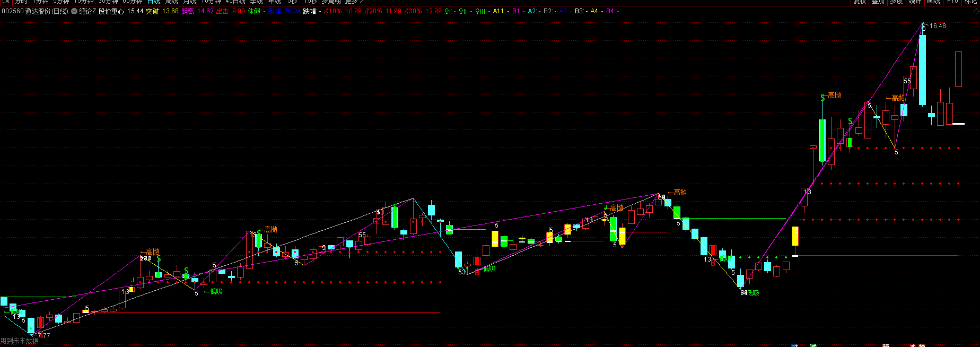Expand the 更多 period options
This screenshot has height=347, width=980.
coord(353,2)
